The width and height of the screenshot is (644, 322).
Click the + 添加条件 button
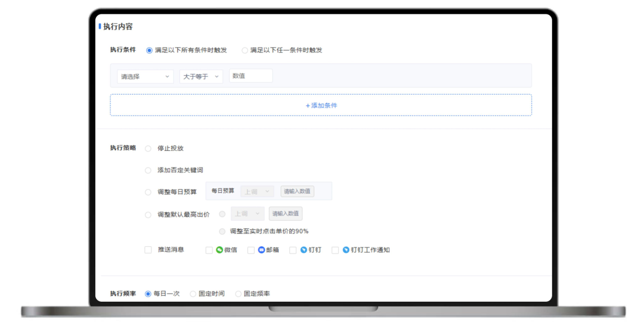[321, 105]
